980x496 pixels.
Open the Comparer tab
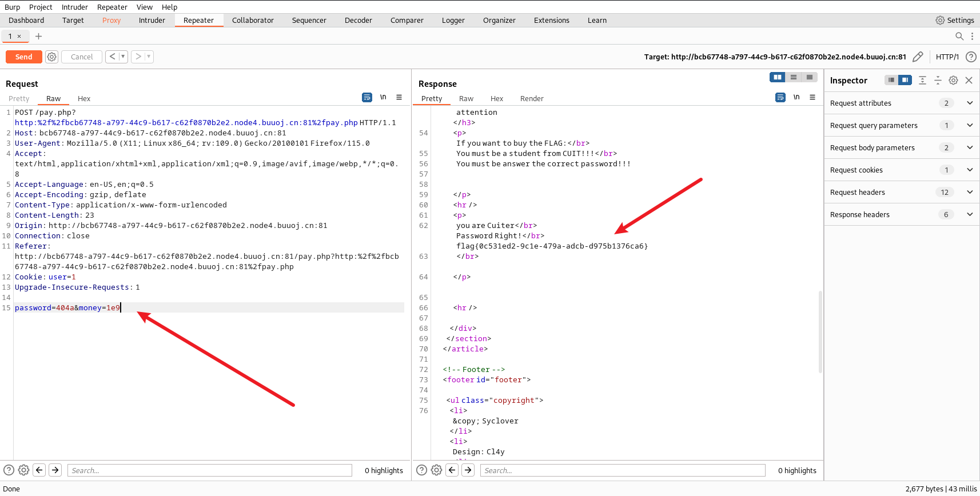tap(407, 20)
